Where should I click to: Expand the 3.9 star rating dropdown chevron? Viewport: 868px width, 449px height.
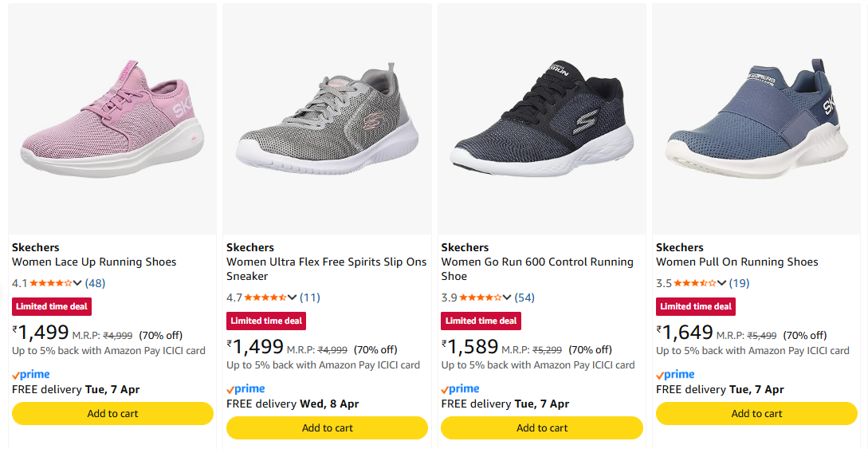point(507,297)
